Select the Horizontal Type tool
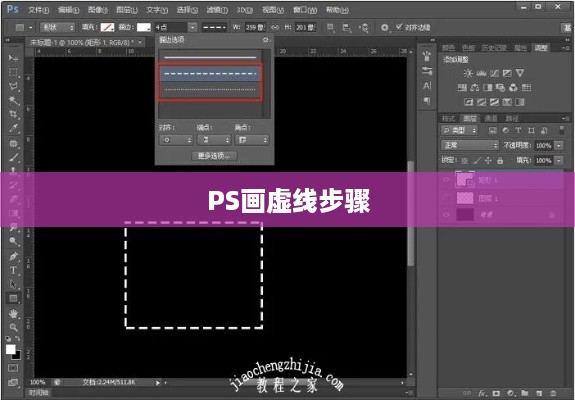This screenshot has height=400, width=575. pyautogui.click(x=14, y=270)
